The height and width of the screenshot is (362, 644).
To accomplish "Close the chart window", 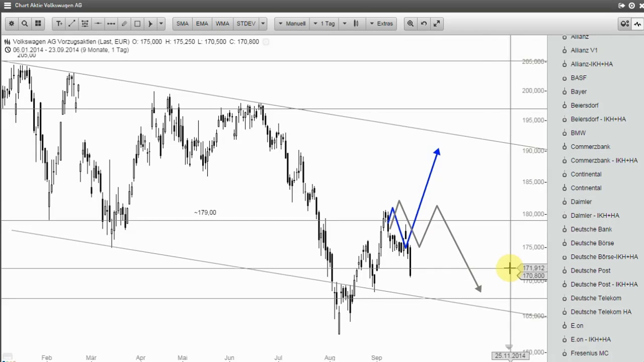I will point(642,6).
